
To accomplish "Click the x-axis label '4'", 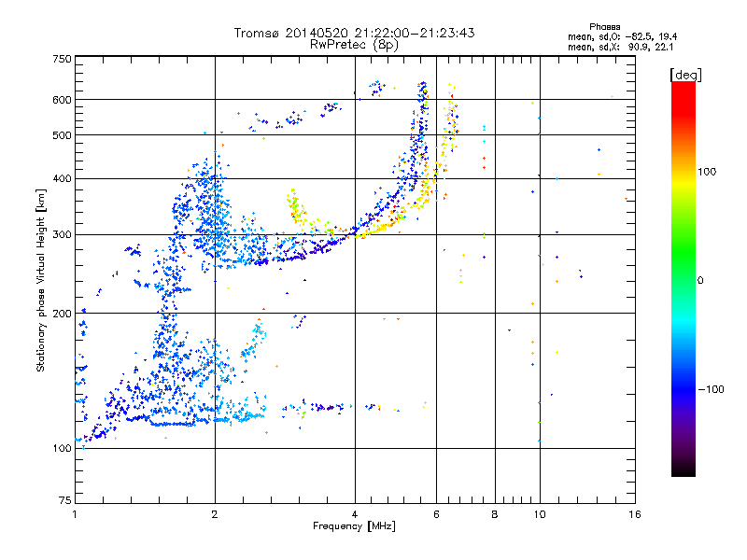I will tap(355, 514).
